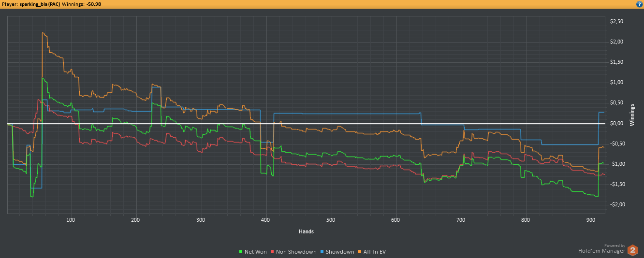Click the orange Hold'em Manager 2 logo badge

(x=633, y=250)
